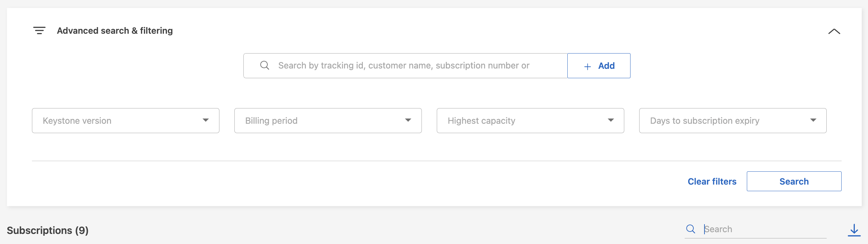This screenshot has width=868, height=244.
Task: Collapse the Advanced search & filtering panel
Action: [x=834, y=32]
